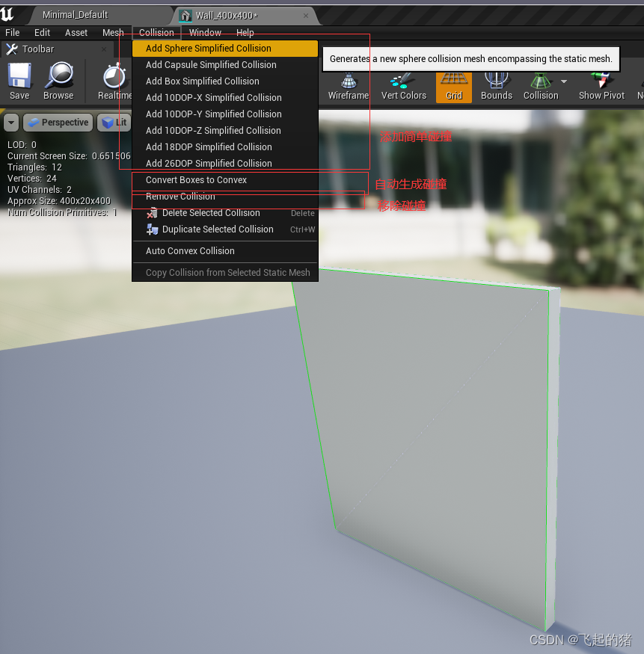Toggle the highlighted Grid button

tap(454, 87)
